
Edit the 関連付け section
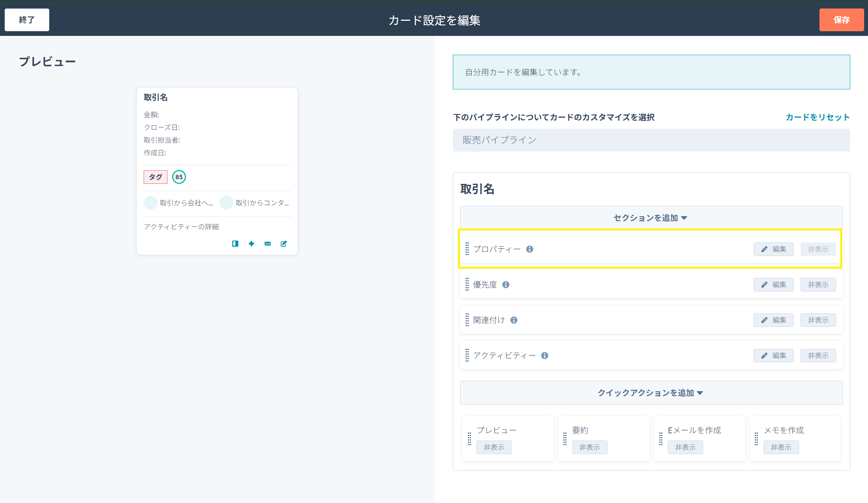(773, 320)
